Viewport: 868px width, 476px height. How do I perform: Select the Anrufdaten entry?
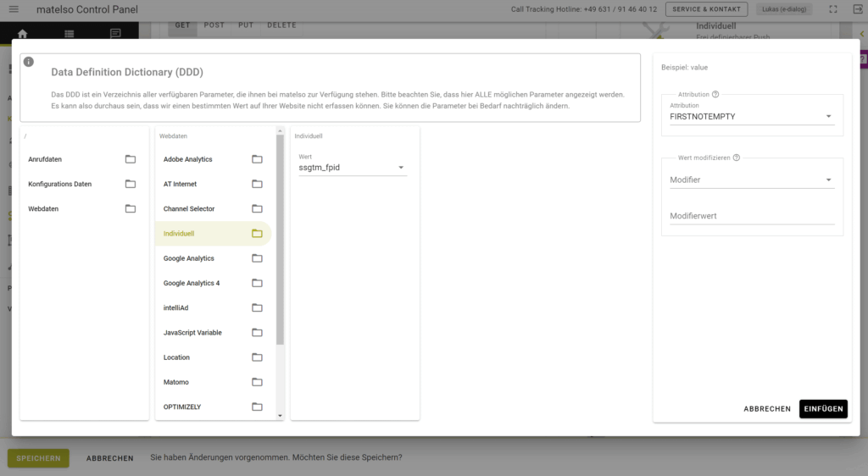coord(82,159)
